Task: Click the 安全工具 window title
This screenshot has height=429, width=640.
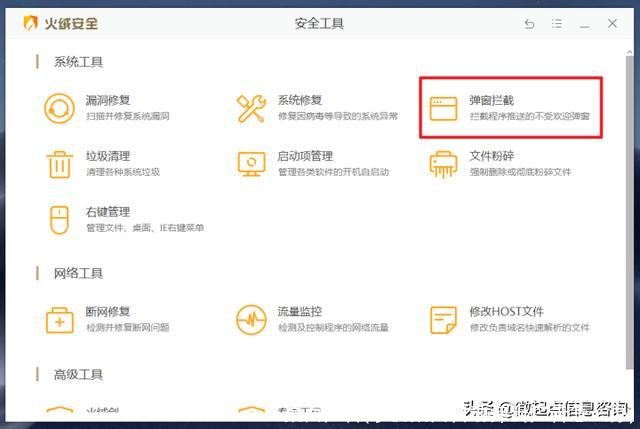Action: pos(320,23)
